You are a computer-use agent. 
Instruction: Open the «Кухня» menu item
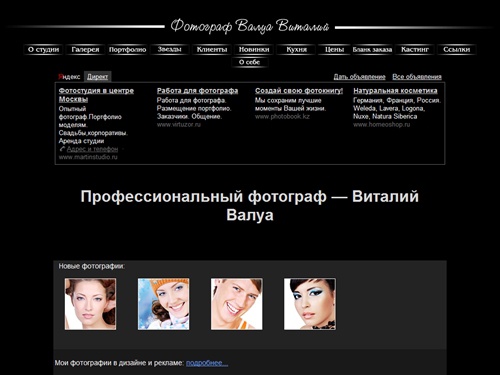coord(296,50)
